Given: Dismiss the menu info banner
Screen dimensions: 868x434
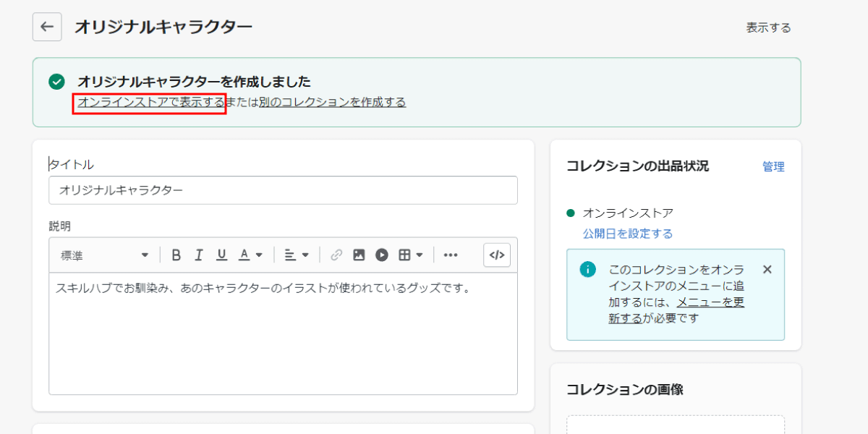Looking at the screenshot, I should pyautogui.click(x=767, y=269).
